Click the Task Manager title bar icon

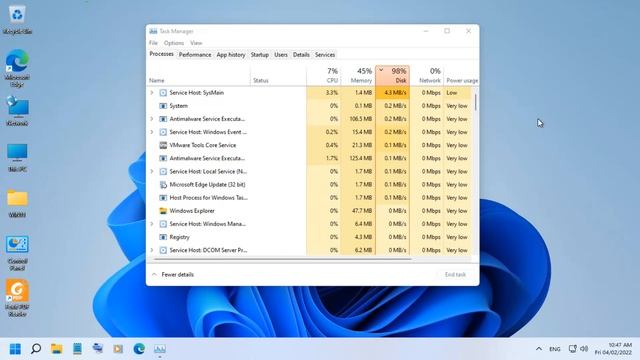pos(153,31)
